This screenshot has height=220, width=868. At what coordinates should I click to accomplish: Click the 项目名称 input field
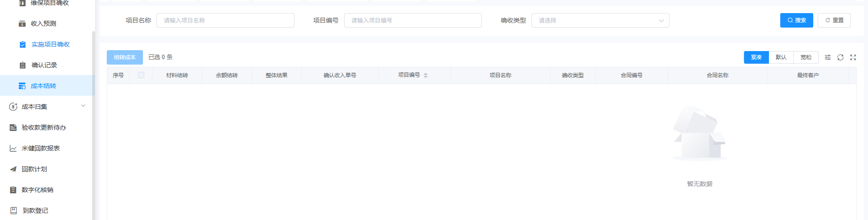coord(225,20)
